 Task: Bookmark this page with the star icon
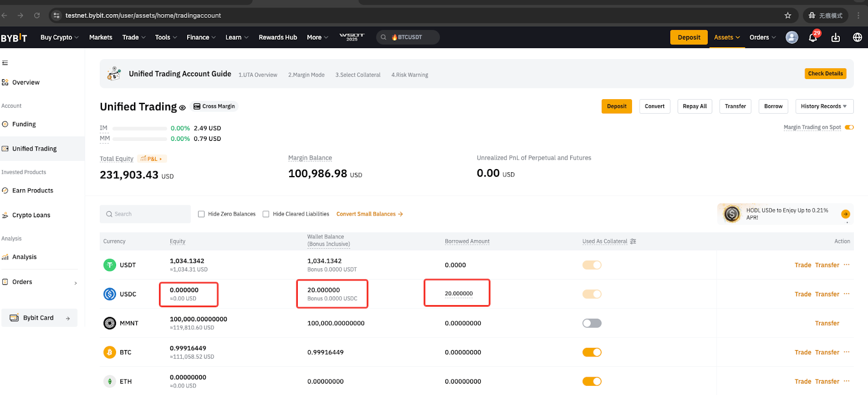pos(788,16)
